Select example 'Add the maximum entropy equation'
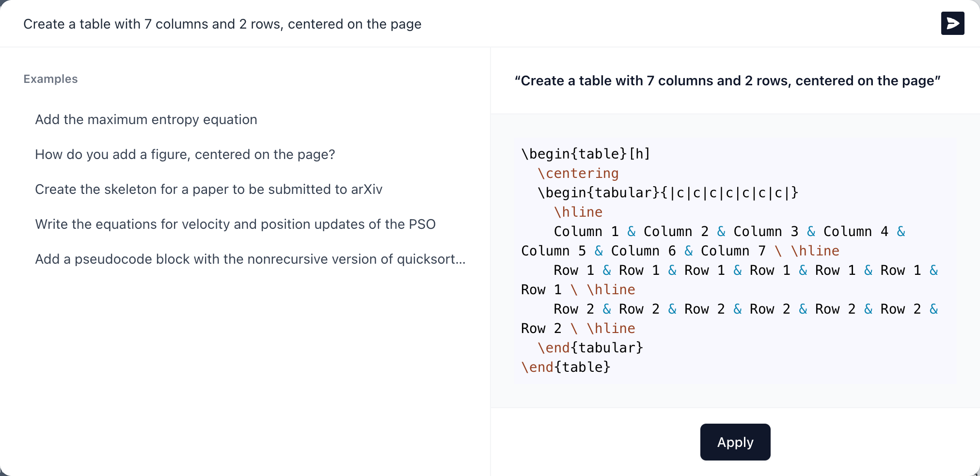Image resolution: width=980 pixels, height=476 pixels. click(145, 120)
